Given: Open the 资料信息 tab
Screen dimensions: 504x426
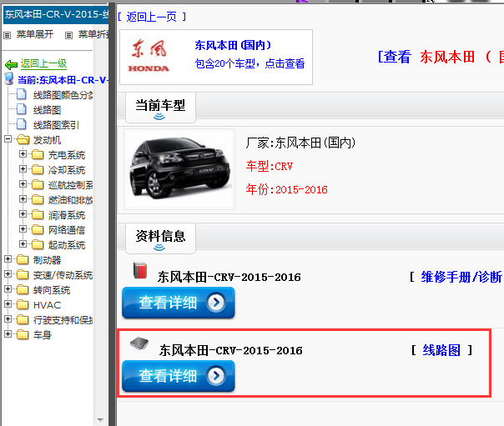Looking at the screenshot, I should [160, 238].
